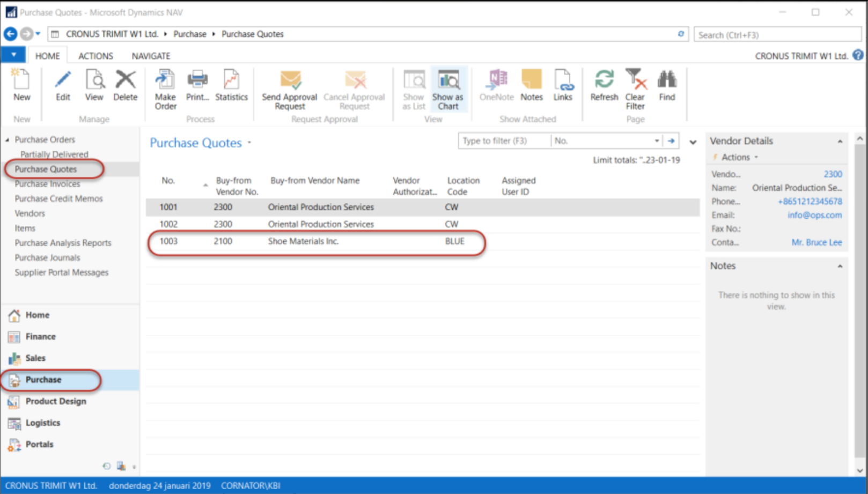Open the Vendor Details Actions dropdown

[740, 157]
